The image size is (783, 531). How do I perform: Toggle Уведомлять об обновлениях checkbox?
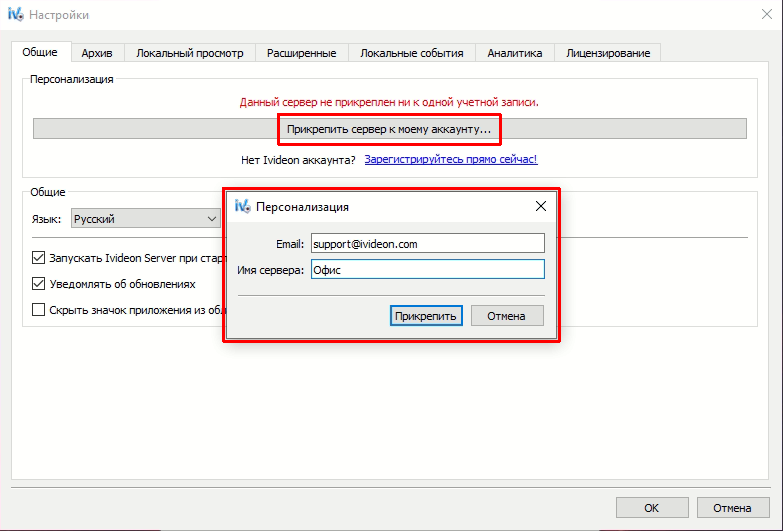[x=38, y=284]
